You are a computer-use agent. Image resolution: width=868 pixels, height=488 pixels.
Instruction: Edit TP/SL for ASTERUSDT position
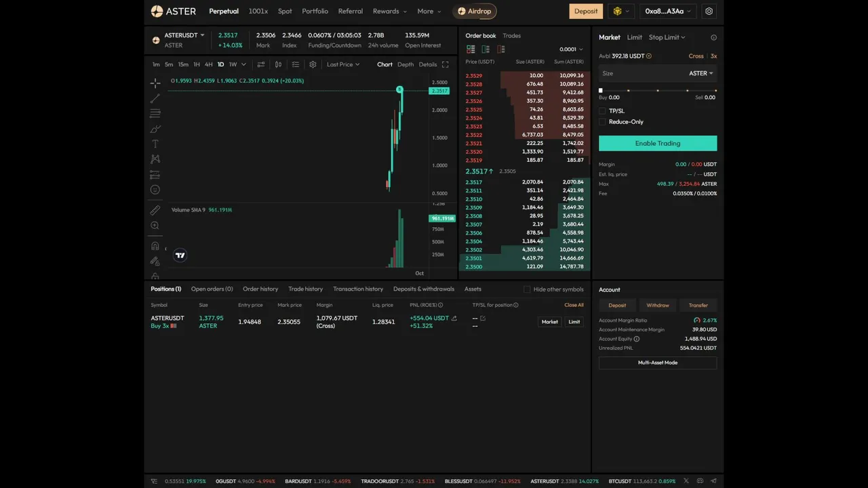click(483, 318)
